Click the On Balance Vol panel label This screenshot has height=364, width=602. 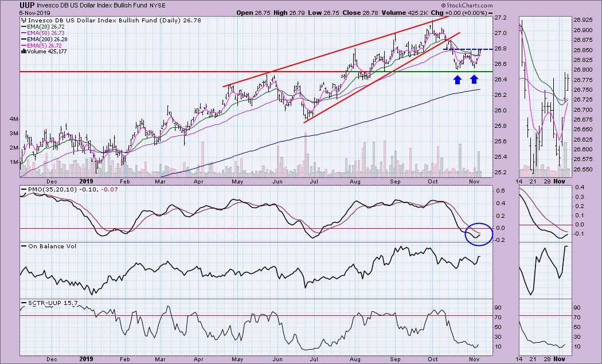tap(52, 246)
